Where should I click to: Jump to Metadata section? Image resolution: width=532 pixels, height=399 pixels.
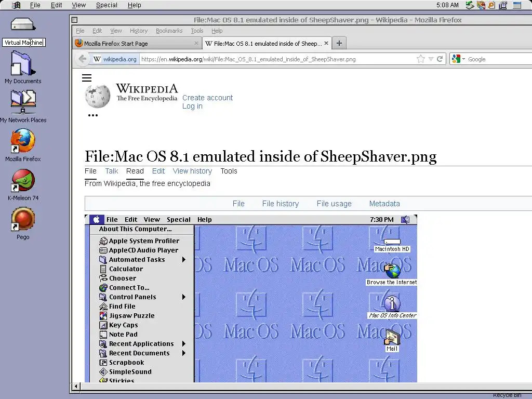pyautogui.click(x=384, y=204)
